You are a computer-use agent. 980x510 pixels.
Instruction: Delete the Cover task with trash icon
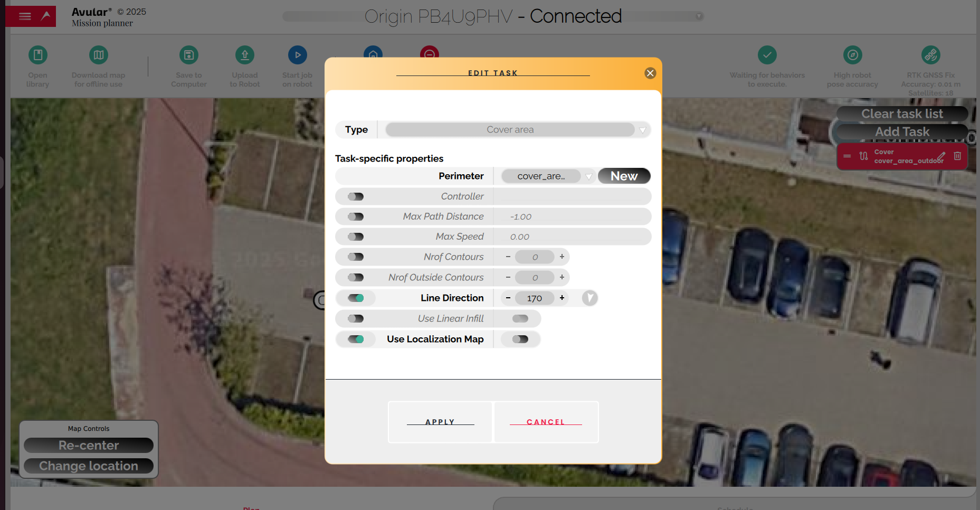957,156
